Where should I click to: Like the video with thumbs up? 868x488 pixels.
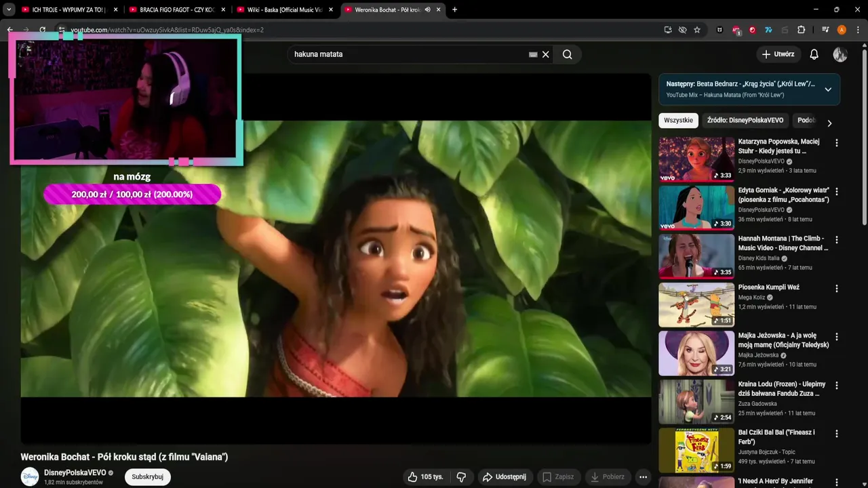click(x=425, y=477)
